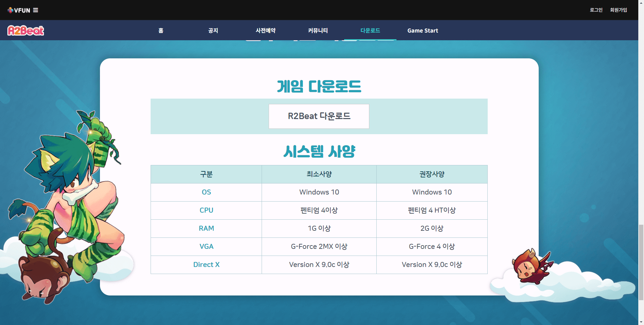Click the 로그인 link
The height and width of the screenshot is (325, 644).
click(x=596, y=10)
